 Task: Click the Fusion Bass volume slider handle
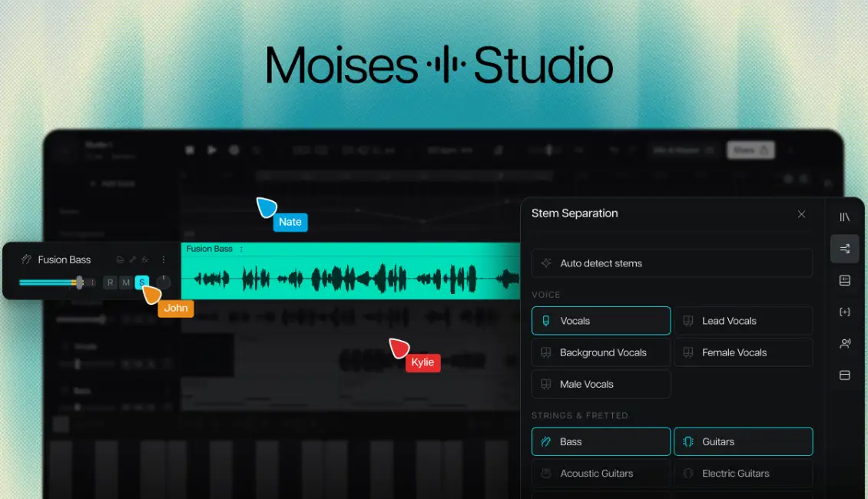click(x=79, y=283)
